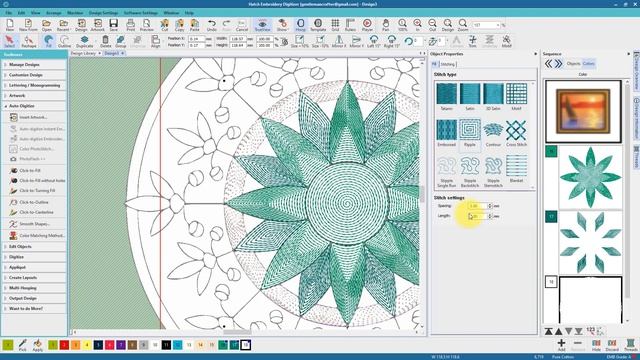This screenshot has width=640, height=360.
Task: Zoom Out with the magnifier minus icon
Action: click(432, 25)
